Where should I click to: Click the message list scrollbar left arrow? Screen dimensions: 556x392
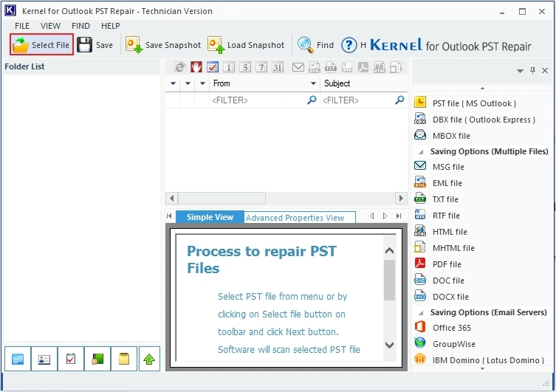(171, 198)
